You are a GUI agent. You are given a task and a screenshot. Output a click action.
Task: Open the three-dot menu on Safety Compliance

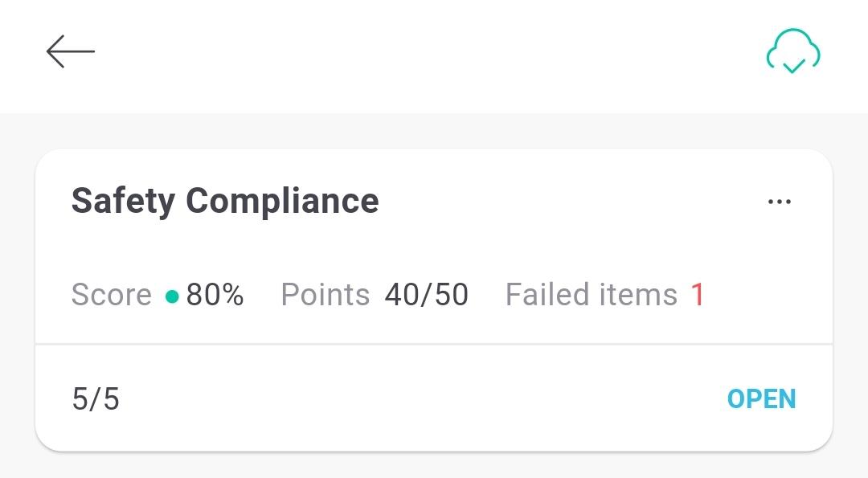780,202
